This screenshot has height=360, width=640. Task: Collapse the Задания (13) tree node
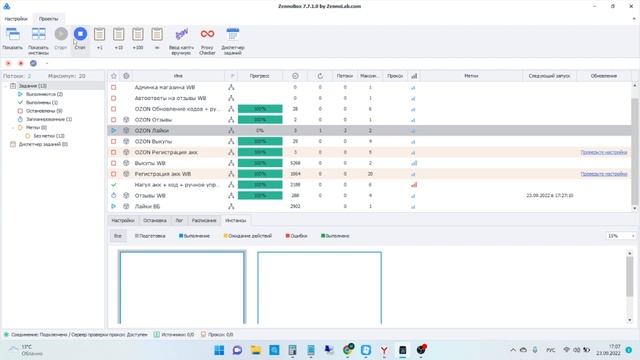pos(6,86)
